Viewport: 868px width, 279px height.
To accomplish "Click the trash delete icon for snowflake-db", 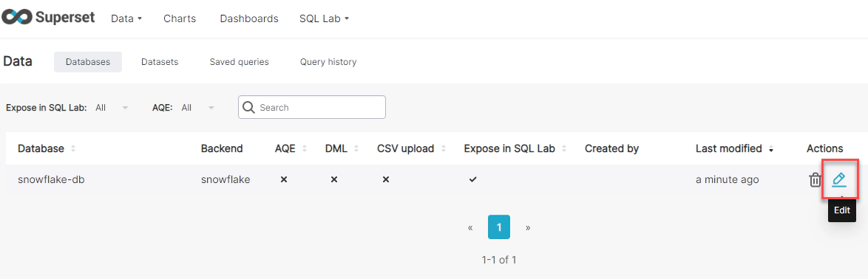I will point(815,179).
